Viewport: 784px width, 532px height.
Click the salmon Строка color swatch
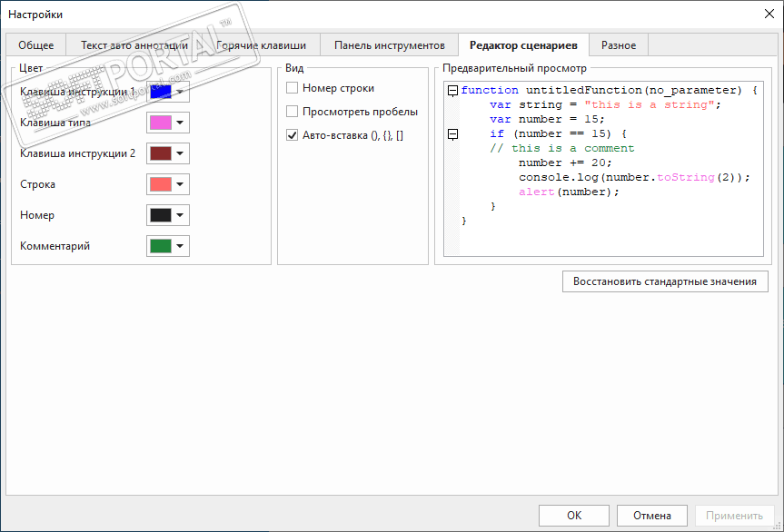161,184
